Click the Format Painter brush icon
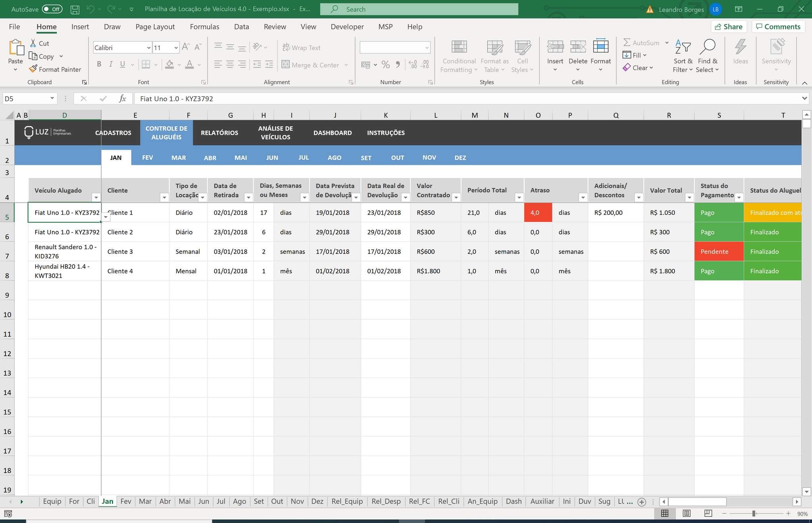This screenshot has height=523, width=812. coord(33,69)
